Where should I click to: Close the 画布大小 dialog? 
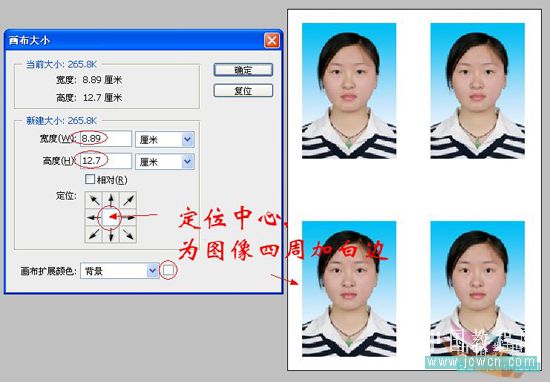tap(272, 40)
